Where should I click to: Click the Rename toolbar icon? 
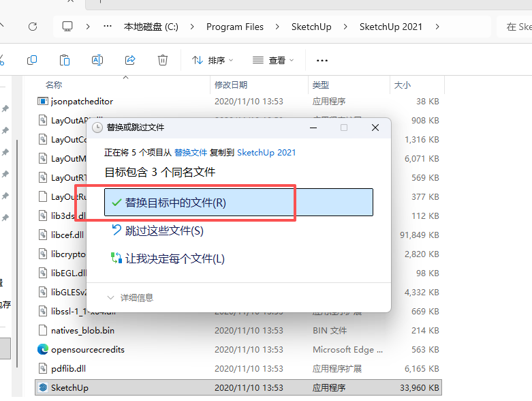click(97, 61)
